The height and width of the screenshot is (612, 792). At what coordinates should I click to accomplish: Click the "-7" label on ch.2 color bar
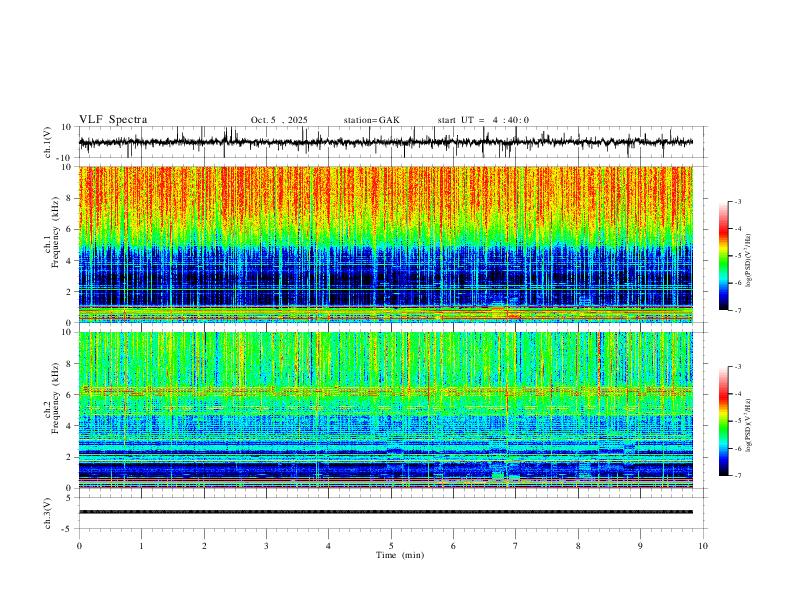tap(737, 475)
